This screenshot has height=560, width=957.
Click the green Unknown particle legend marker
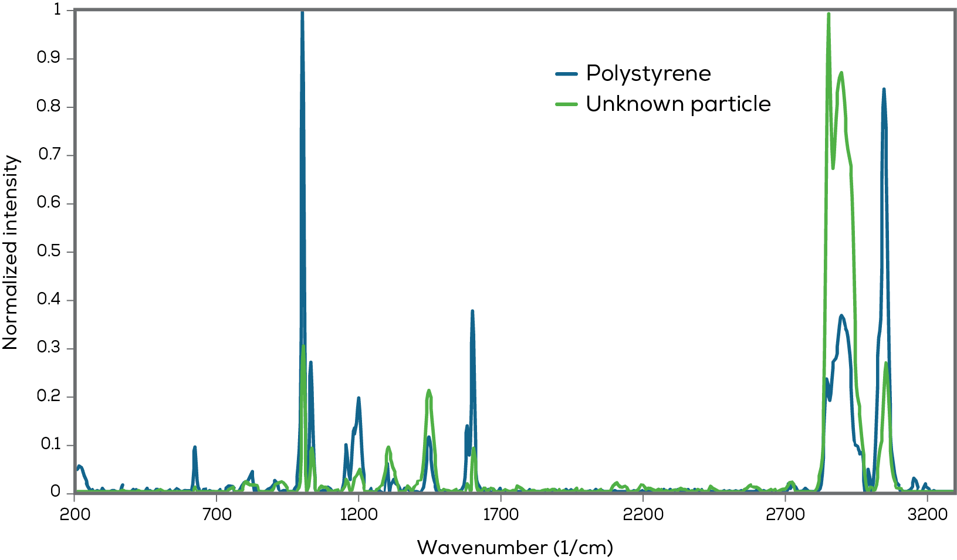coord(565,105)
